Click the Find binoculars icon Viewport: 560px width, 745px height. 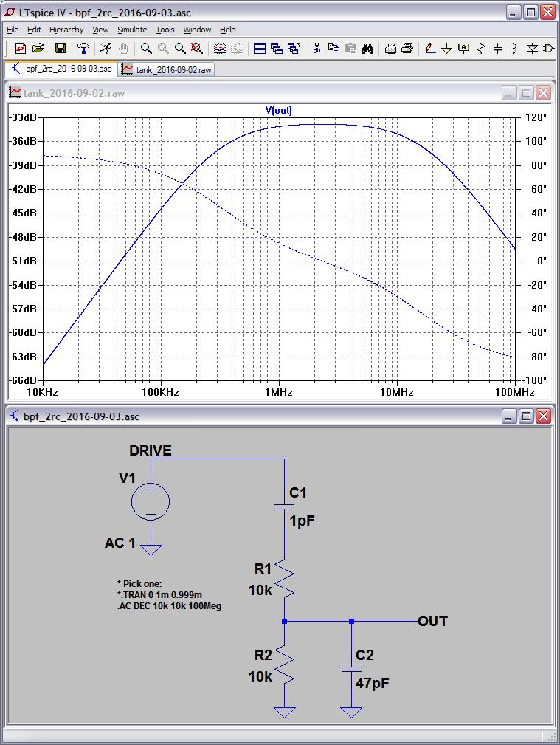(367, 48)
